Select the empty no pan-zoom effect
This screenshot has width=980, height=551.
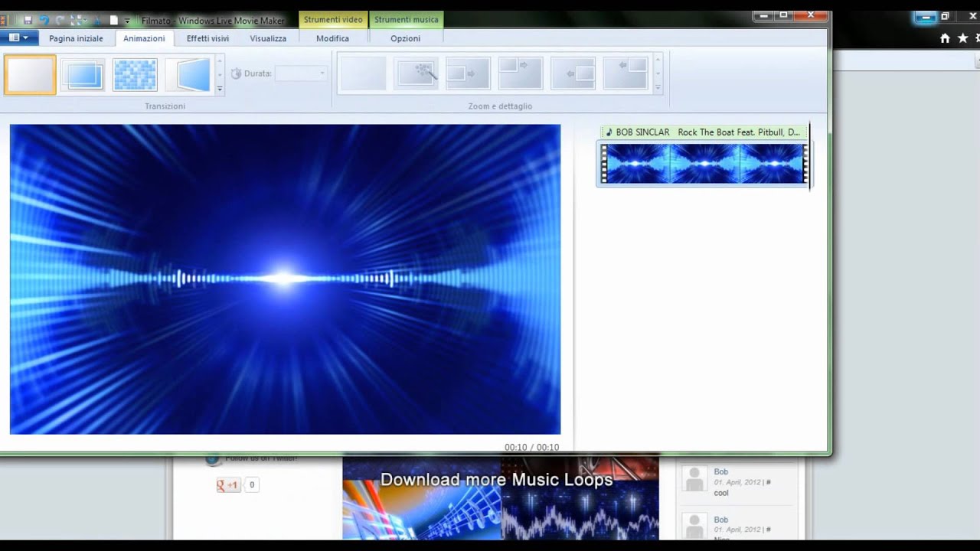(x=364, y=74)
